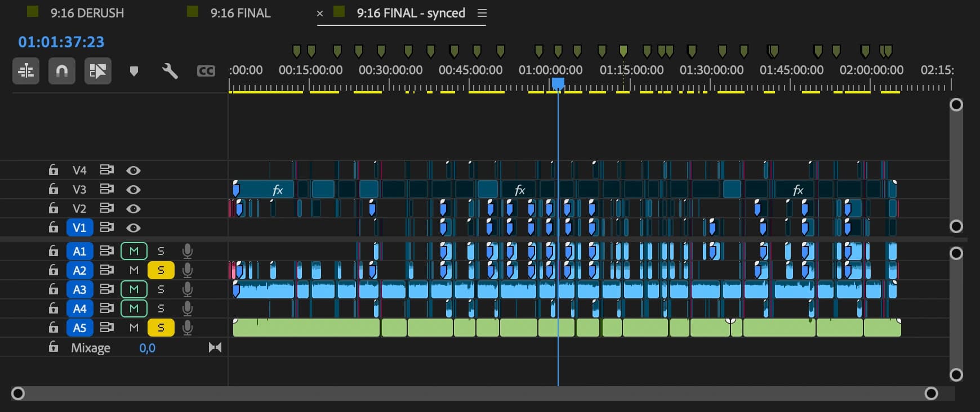This screenshot has width=980, height=412.
Task: Toggle sync lock on V2
Action: (x=106, y=208)
